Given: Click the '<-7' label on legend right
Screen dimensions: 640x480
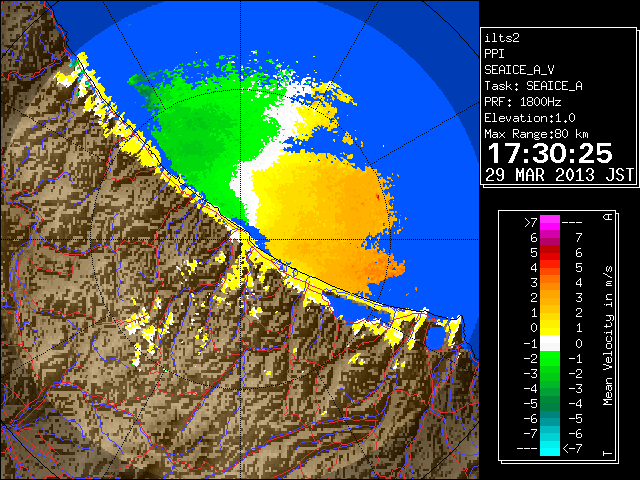Looking at the screenshot, I should pos(572,449).
